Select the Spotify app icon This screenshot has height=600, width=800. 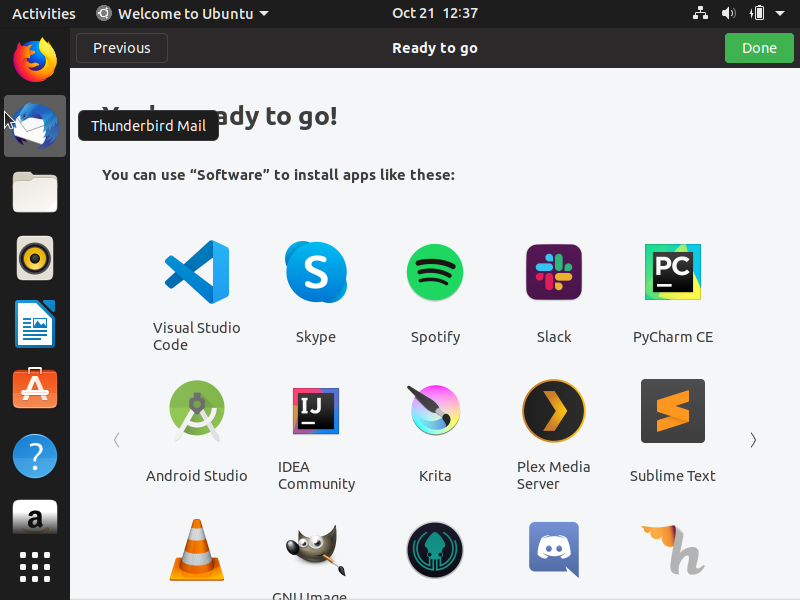point(435,272)
